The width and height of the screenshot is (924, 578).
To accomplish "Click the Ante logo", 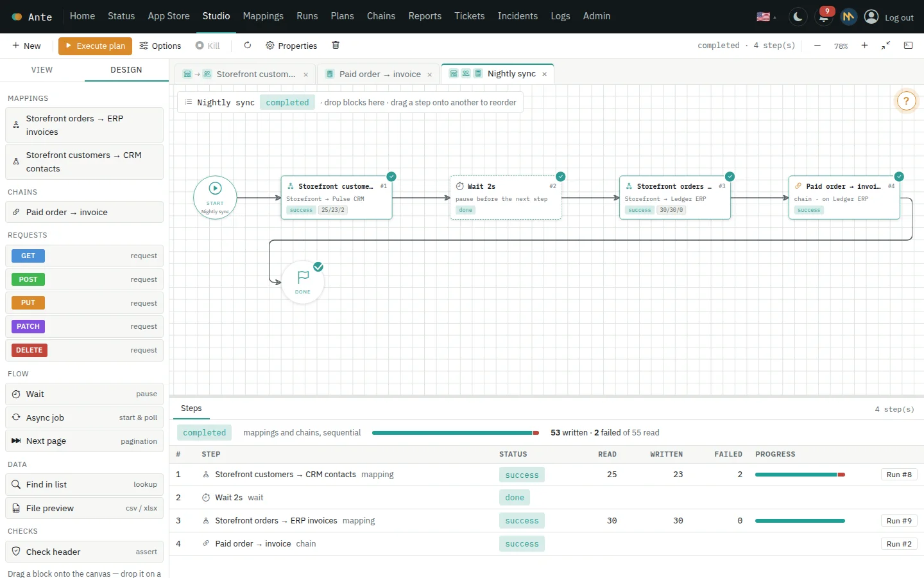I will (x=32, y=17).
